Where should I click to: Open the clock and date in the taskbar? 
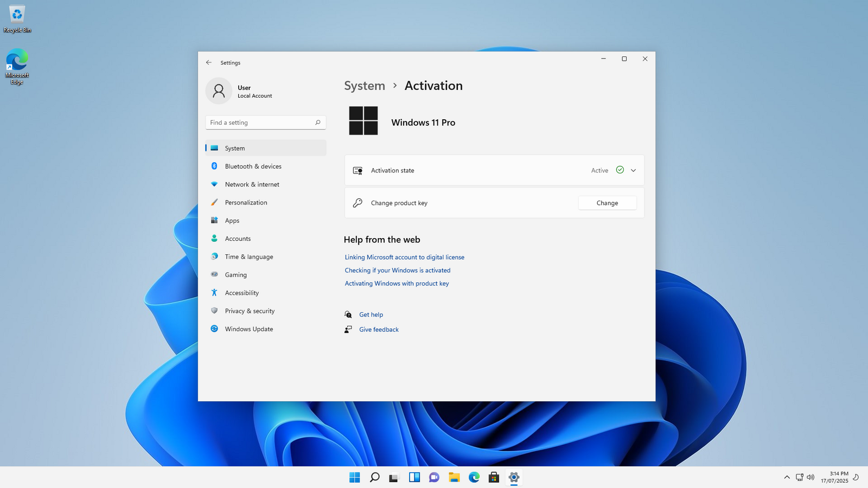[x=834, y=477]
